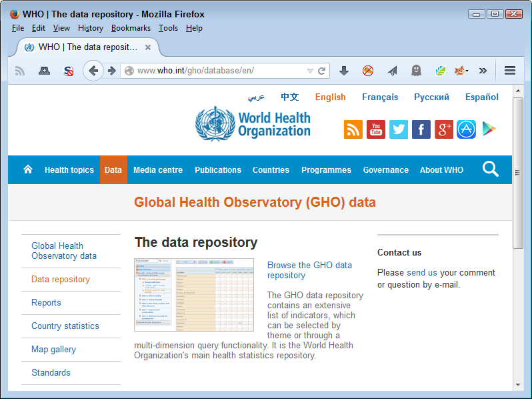Open site search with the magnifier icon
Screen dimensions: 532x399
tap(490, 169)
